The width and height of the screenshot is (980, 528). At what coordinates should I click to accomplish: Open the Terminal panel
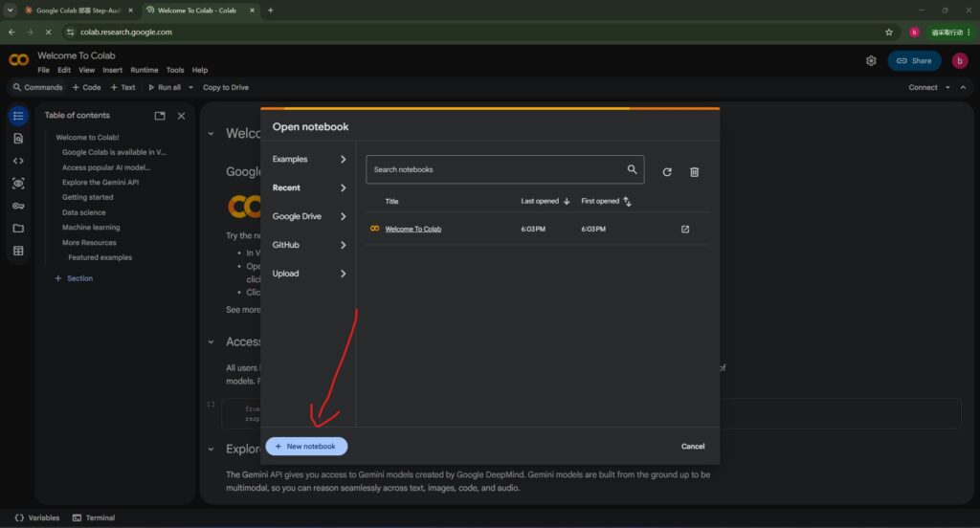94,517
